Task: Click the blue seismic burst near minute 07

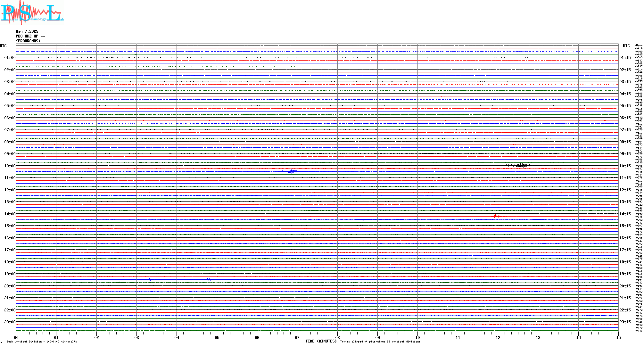Action: [292, 171]
